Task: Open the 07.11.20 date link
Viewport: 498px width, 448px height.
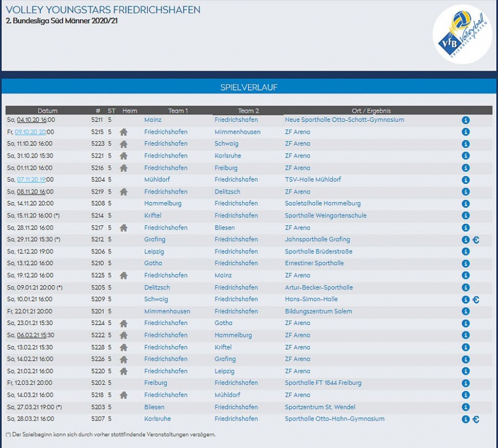Action: (31, 179)
